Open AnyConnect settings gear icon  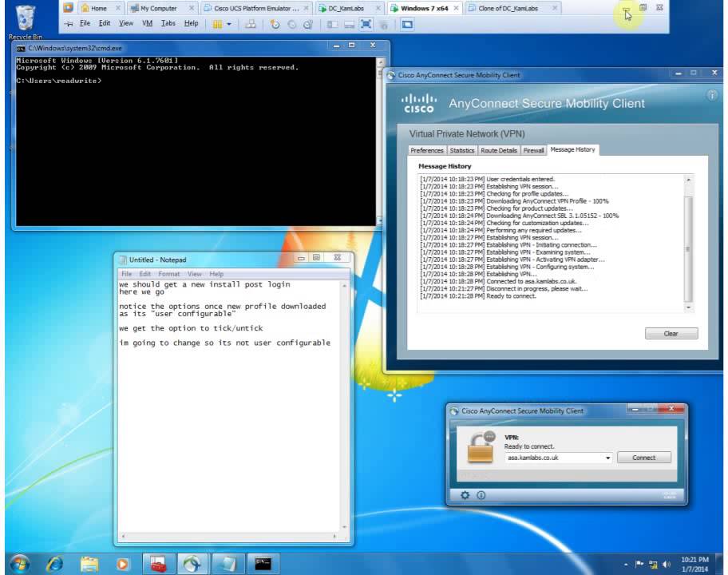465,495
